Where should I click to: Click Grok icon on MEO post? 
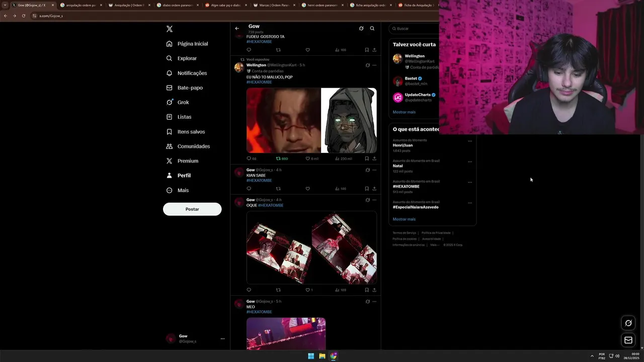point(367,301)
